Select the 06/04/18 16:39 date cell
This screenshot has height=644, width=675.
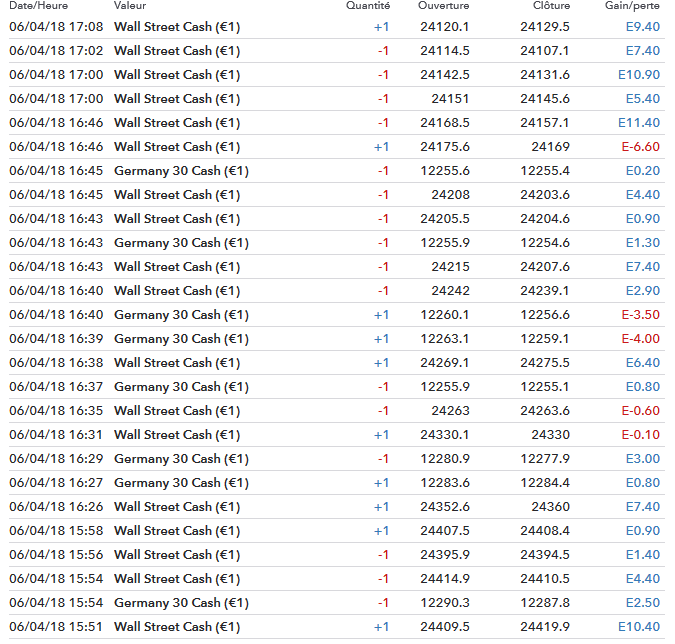pyautogui.click(x=56, y=339)
